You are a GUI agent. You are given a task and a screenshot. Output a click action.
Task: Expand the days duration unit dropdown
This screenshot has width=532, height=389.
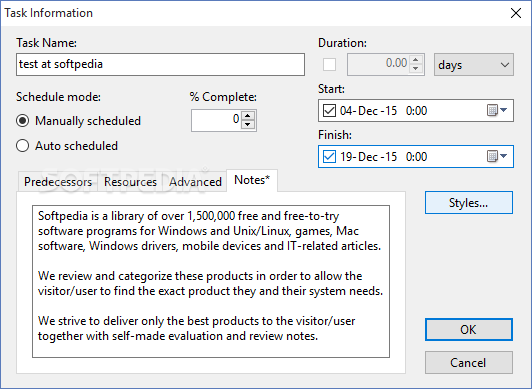coord(474,64)
